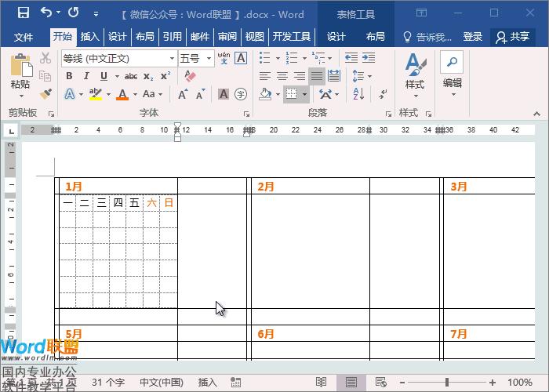Copy selection with the copy icon
This screenshot has width=549, height=392.
tap(45, 75)
